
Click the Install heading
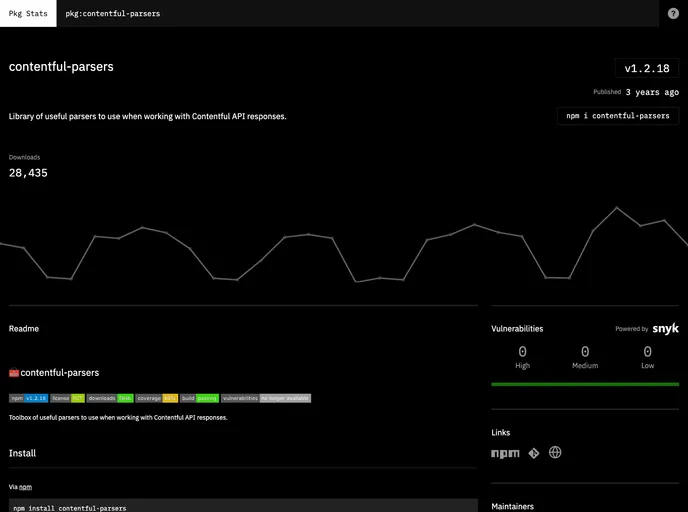pos(22,453)
